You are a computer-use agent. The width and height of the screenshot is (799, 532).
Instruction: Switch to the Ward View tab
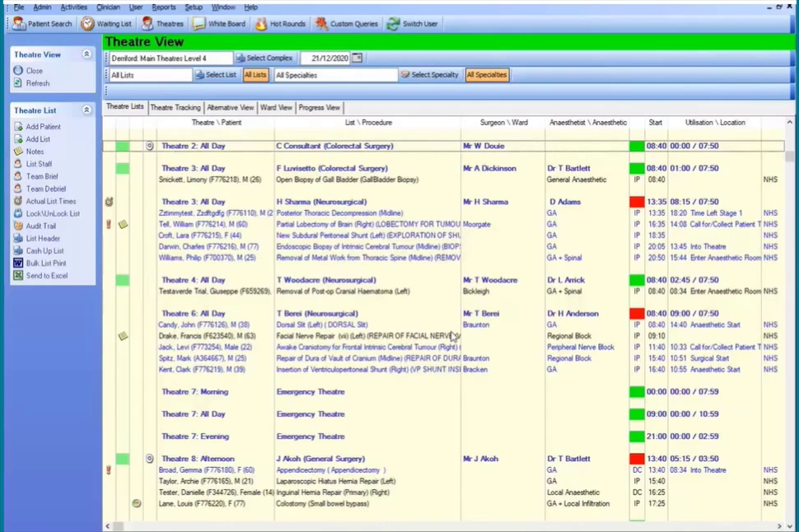point(276,108)
